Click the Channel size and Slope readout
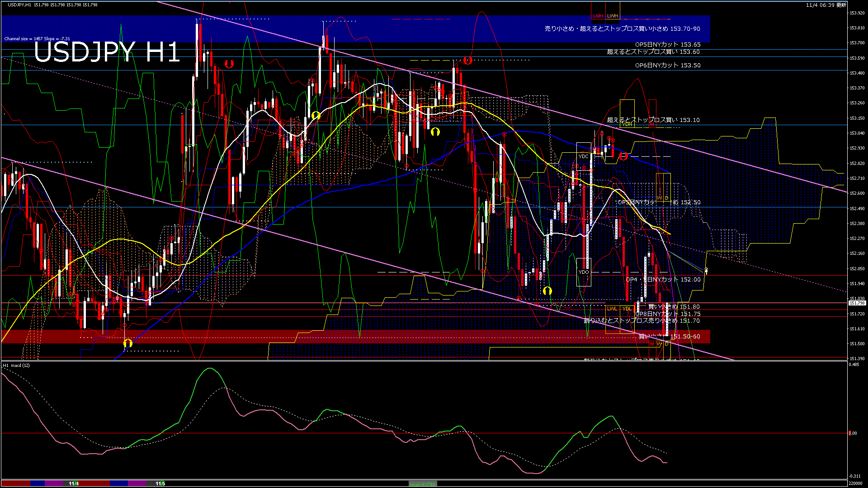 [x=37, y=39]
